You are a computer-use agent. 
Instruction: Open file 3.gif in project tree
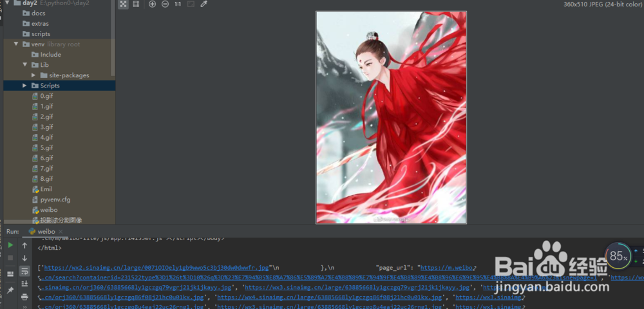point(46,127)
